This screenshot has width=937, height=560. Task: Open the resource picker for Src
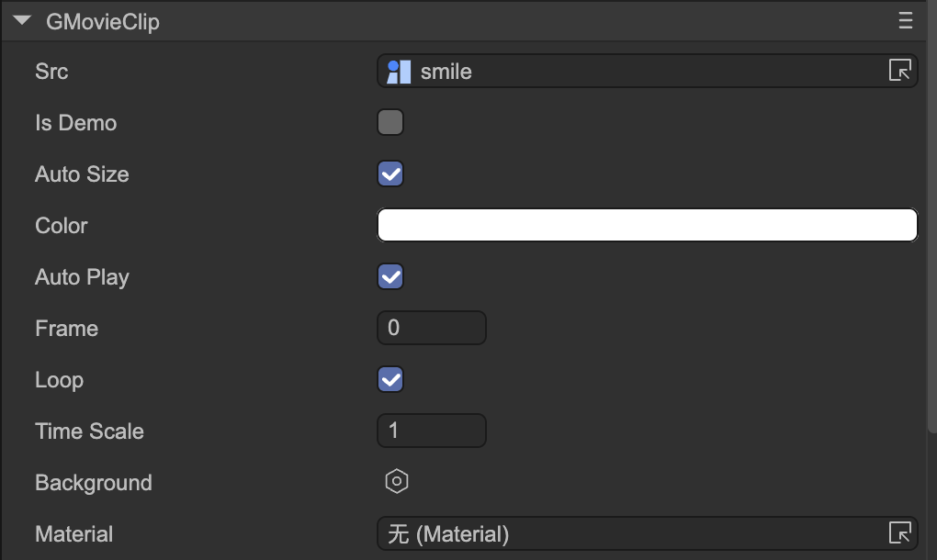tap(900, 72)
